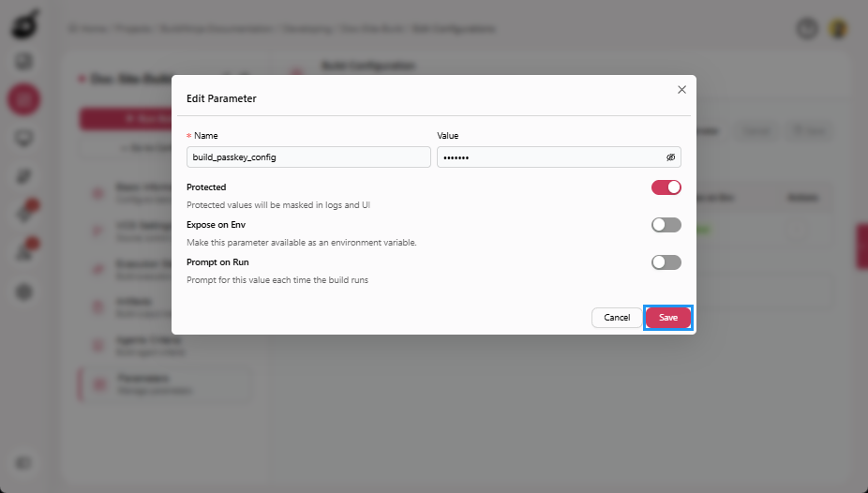Turn off the Protected switch
The image size is (868, 493).
pyautogui.click(x=666, y=187)
